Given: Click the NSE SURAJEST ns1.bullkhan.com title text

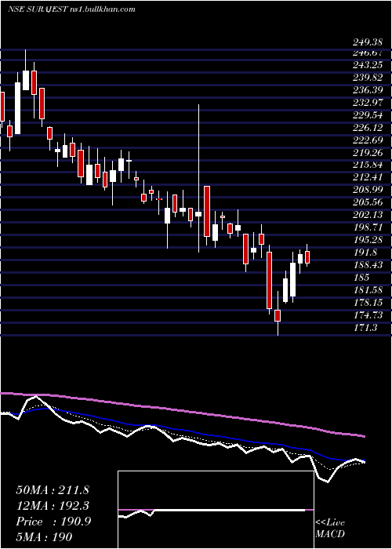Looking at the screenshot, I should [x=71, y=9].
